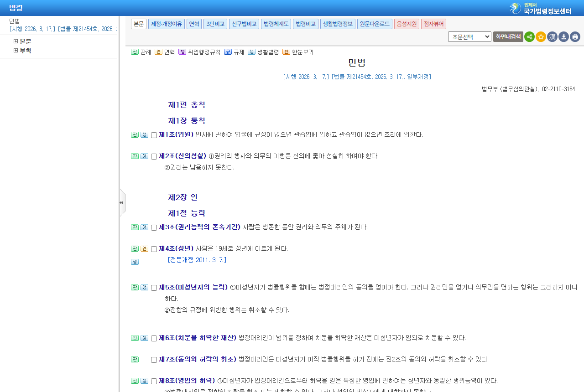Viewport: 584px width, 392px height.
Task: Expand the 본문 tree node
Action: tap(16, 41)
